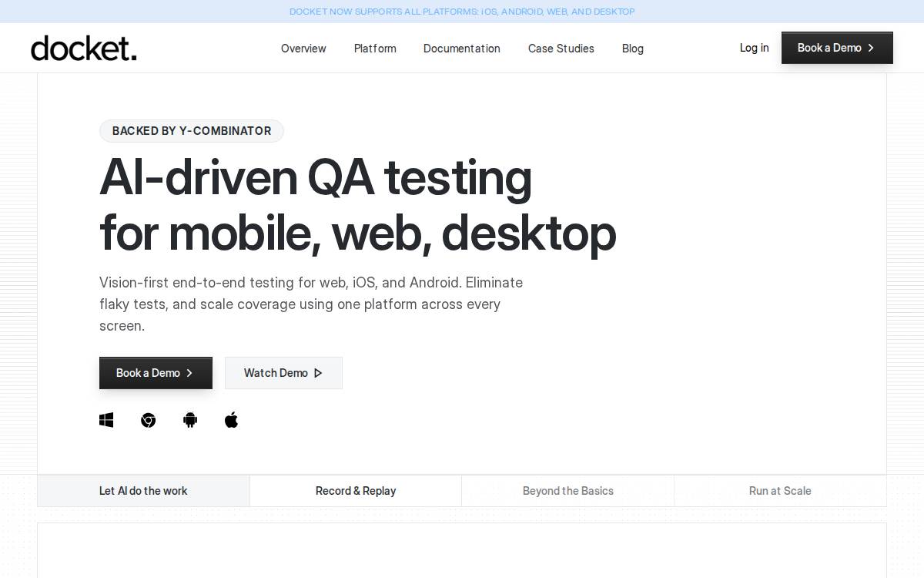
Task: Click the docket logo
Action: tap(84, 48)
